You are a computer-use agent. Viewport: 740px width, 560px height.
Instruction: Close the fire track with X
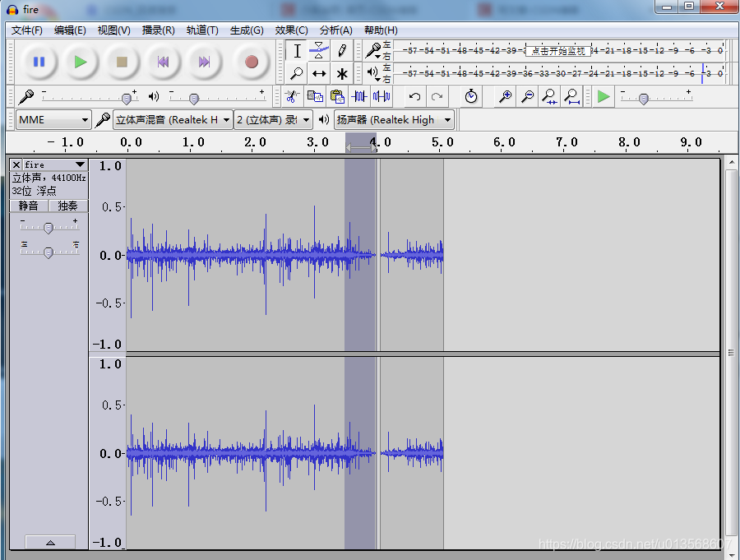16,164
